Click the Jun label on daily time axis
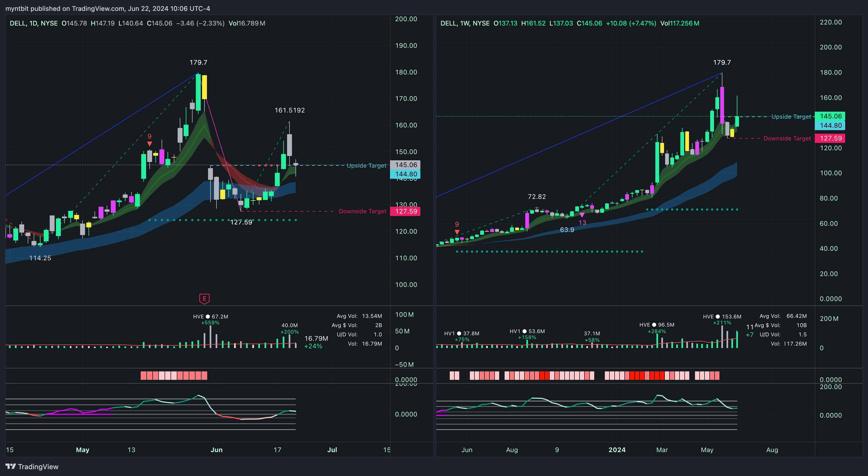The image size is (868, 476). pyautogui.click(x=217, y=450)
